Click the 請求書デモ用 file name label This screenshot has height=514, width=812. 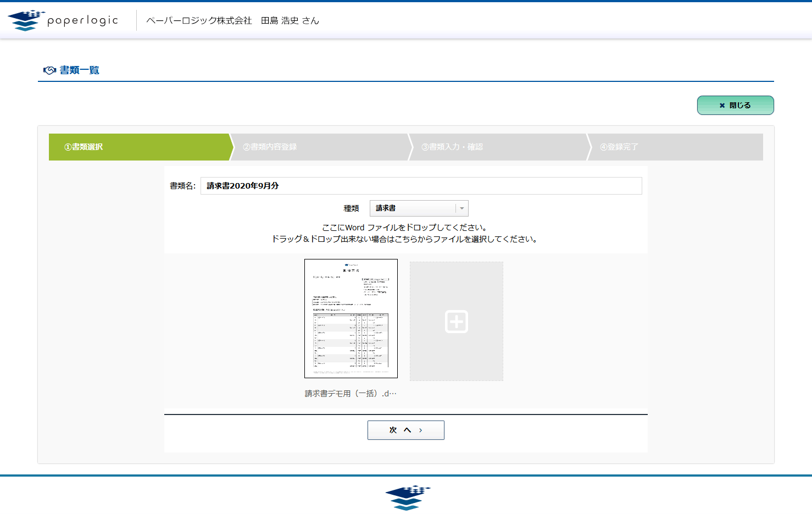(351, 394)
